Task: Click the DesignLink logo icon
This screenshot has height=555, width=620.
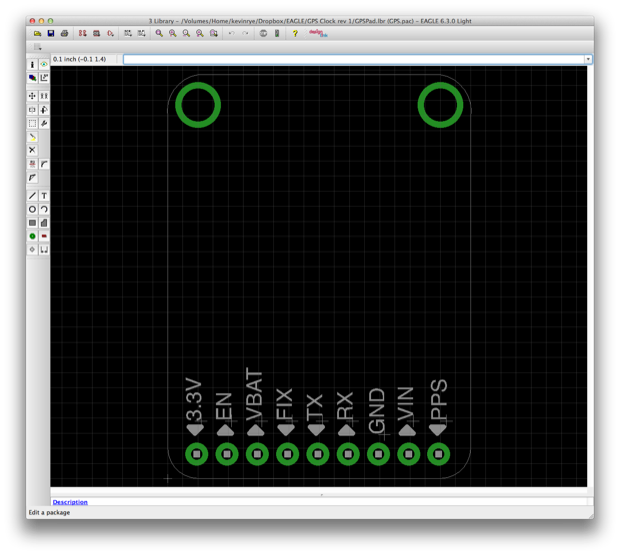Action: point(318,33)
